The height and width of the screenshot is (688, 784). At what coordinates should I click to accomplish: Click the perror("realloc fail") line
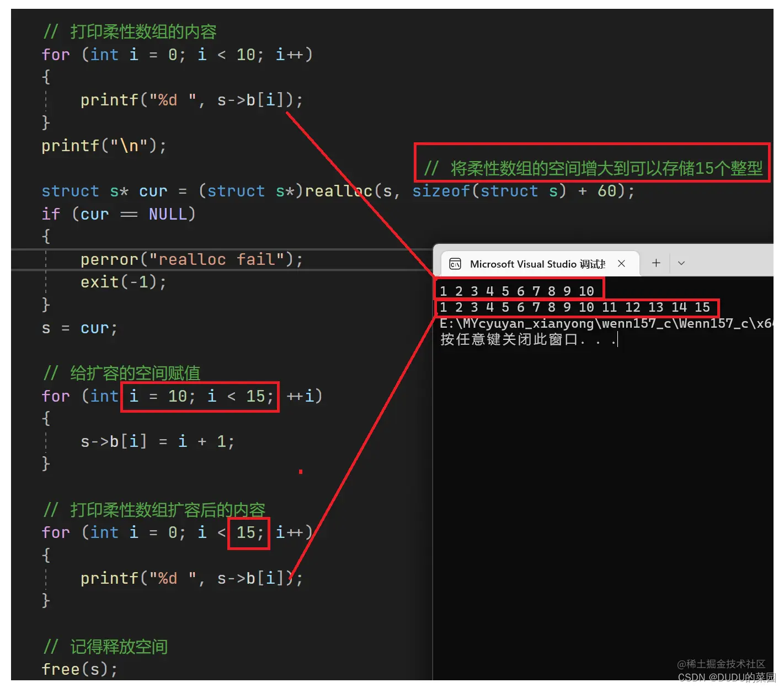(191, 259)
